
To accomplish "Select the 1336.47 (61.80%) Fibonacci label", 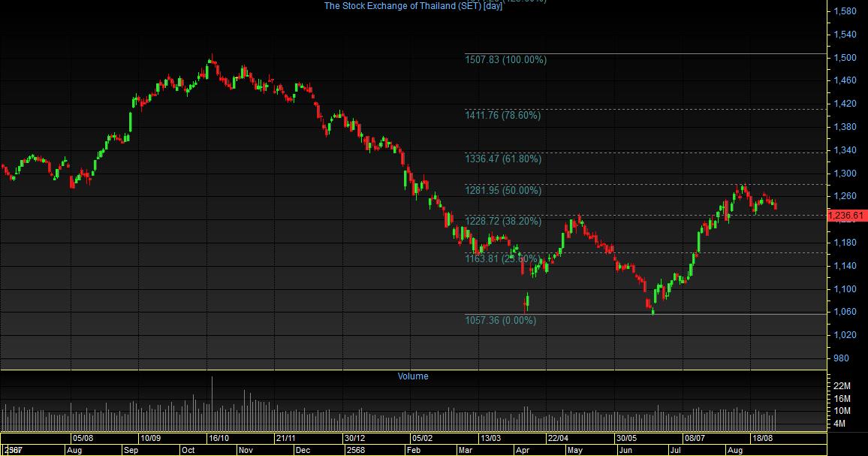I will click(502, 159).
